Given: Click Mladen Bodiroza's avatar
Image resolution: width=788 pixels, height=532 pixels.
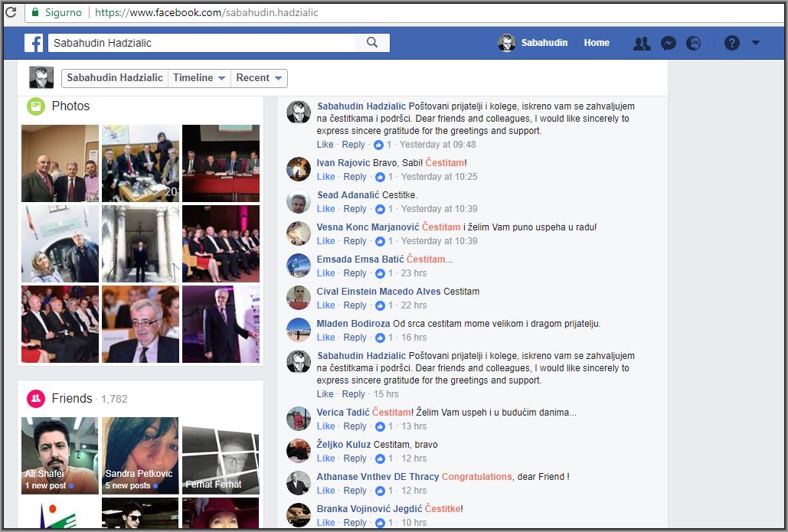Looking at the screenshot, I should tap(299, 330).
